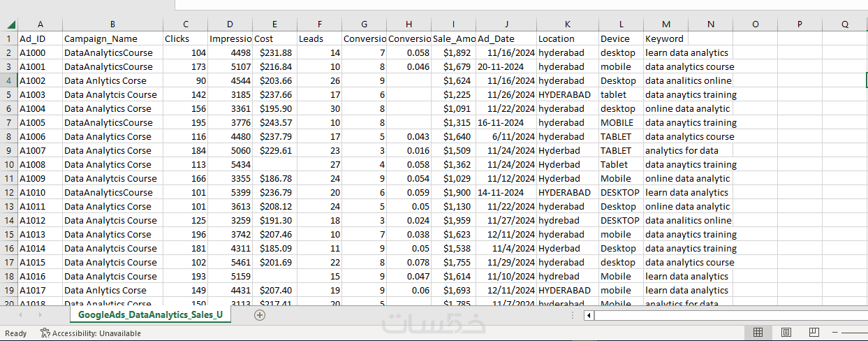Select the cost cell $185.09
Screen dimensions: 868x341
[274, 248]
